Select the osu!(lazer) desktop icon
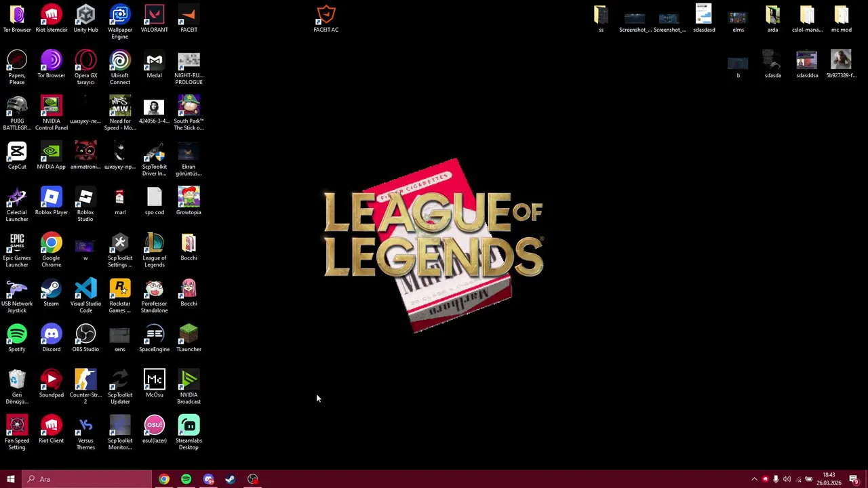 (x=155, y=429)
